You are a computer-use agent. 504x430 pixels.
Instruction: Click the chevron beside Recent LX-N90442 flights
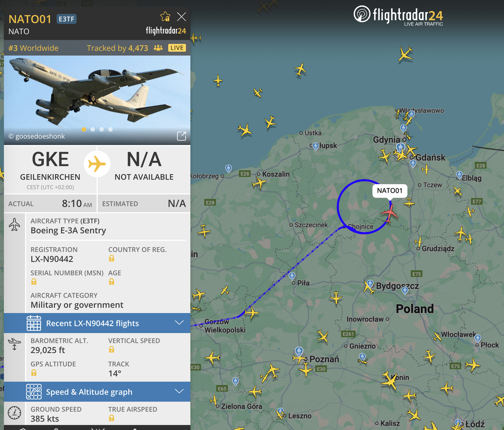[x=179, y=322]
